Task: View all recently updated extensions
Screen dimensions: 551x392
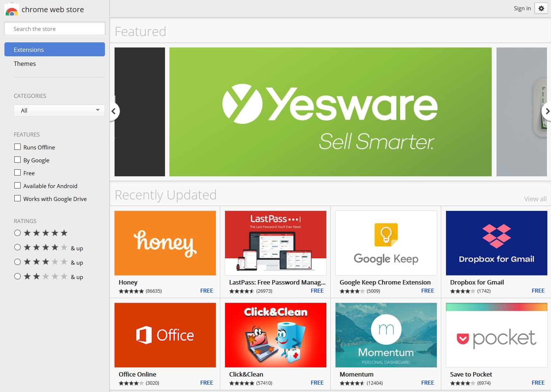Action: coord(535,199)
